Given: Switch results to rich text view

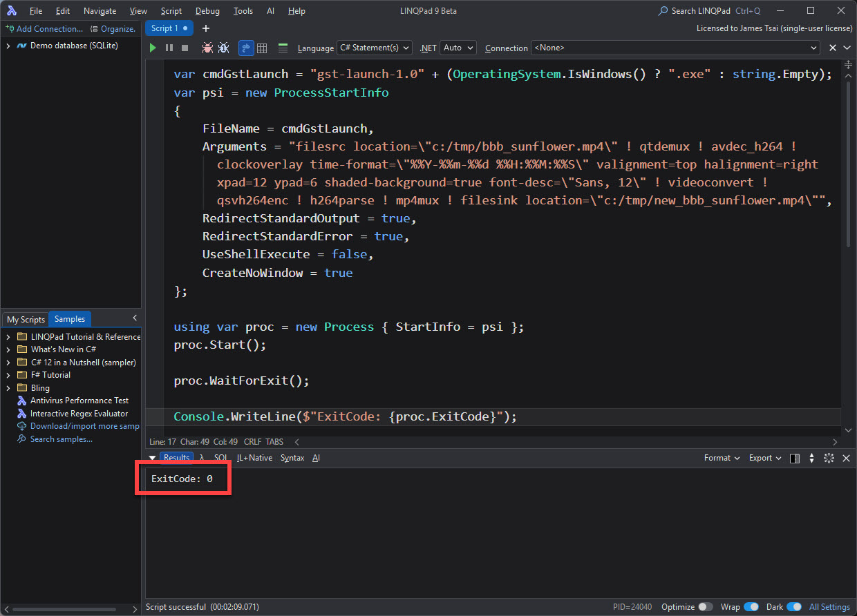Looking at the screenshot, I should (x=246, y=48).
